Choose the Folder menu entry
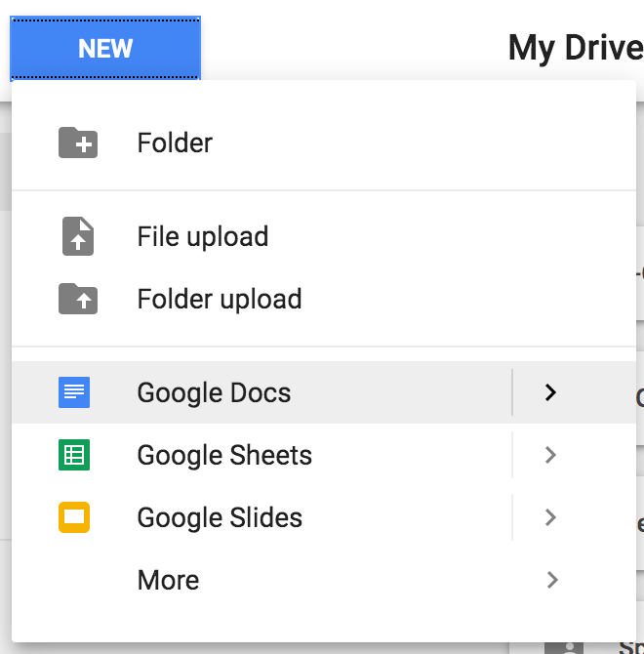The height and width of the screenshot is (654, 644). click(x=324, y=143)
